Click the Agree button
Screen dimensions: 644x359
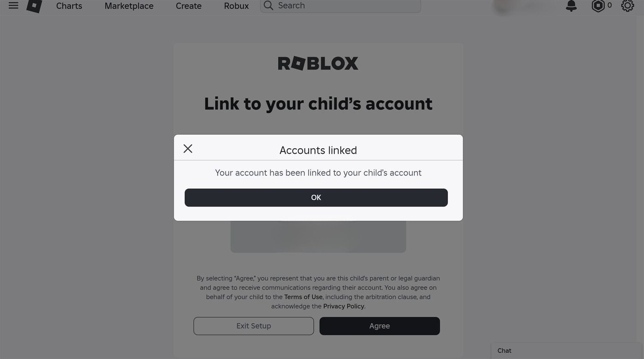tap(379, 326)
